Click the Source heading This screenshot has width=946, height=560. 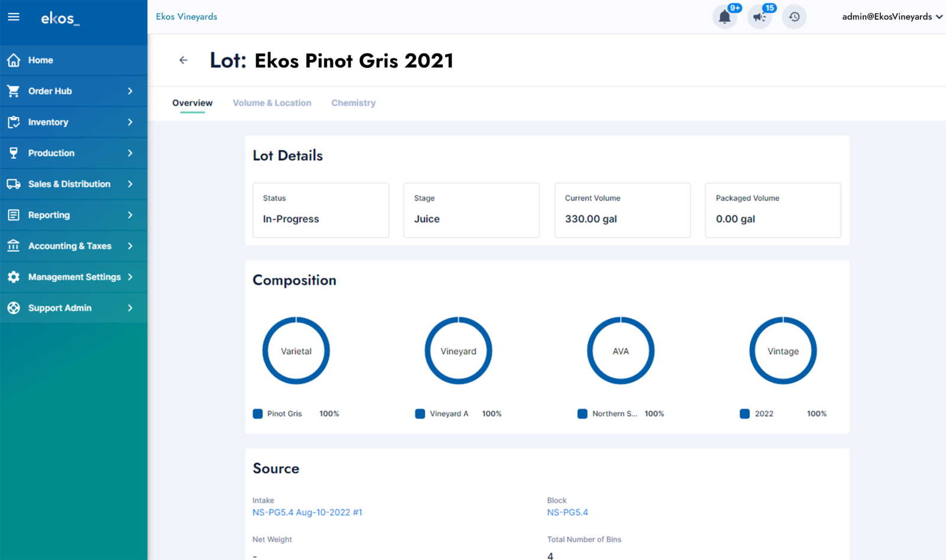pos(276,468)
